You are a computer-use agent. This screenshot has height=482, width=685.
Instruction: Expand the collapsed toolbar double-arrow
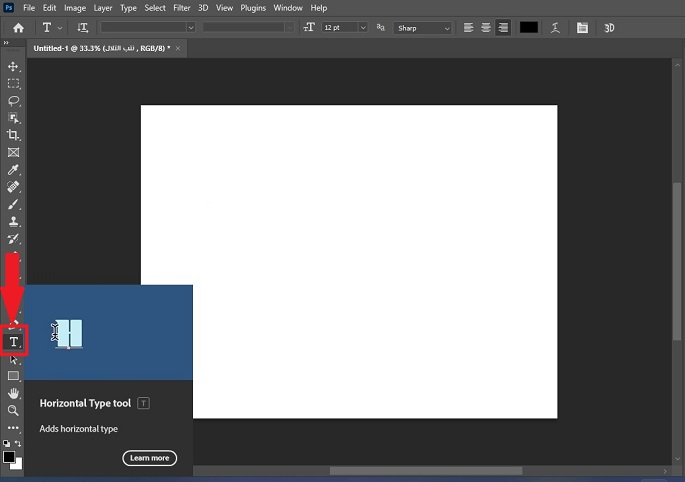click(6, 42)
